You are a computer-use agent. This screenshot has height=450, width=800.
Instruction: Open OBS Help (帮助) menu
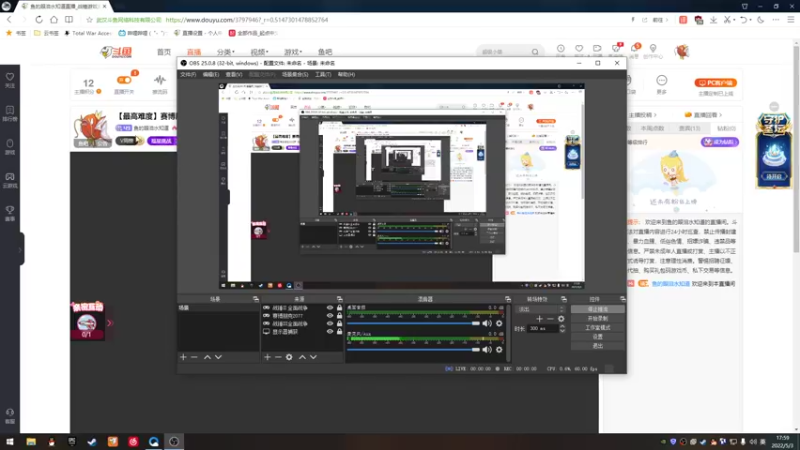[346, 74]
